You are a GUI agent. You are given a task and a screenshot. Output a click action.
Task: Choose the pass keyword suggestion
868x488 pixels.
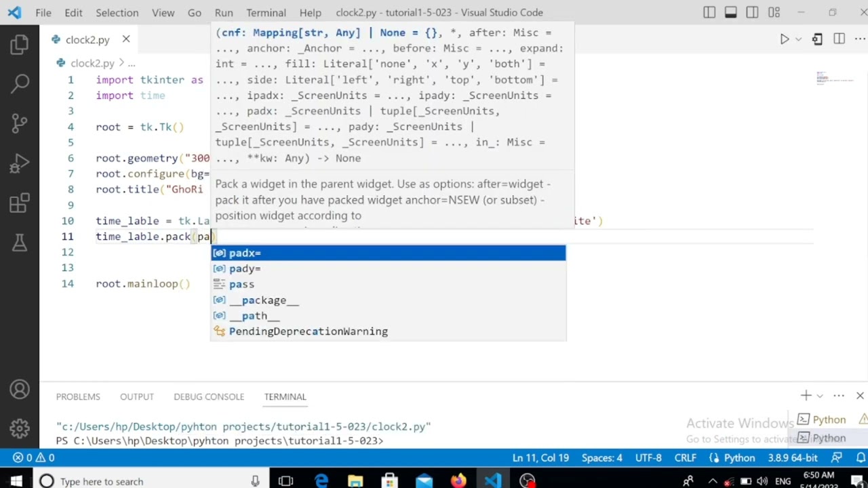tap(389, 284)
